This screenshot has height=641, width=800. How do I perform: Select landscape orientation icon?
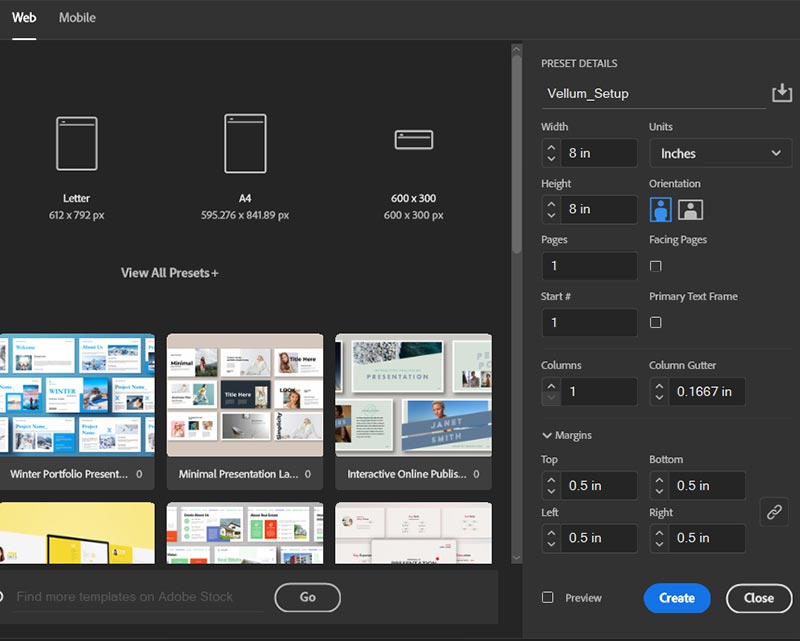coord(691,209)
